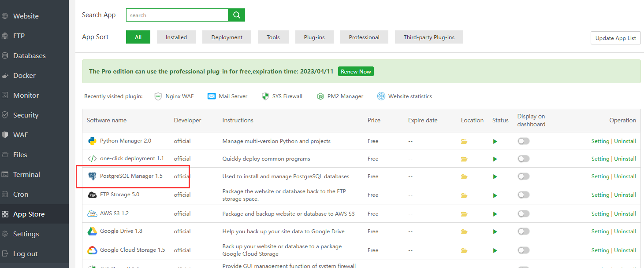
Task: Click the Renew Now button
Action: click(x=356, y=71)
